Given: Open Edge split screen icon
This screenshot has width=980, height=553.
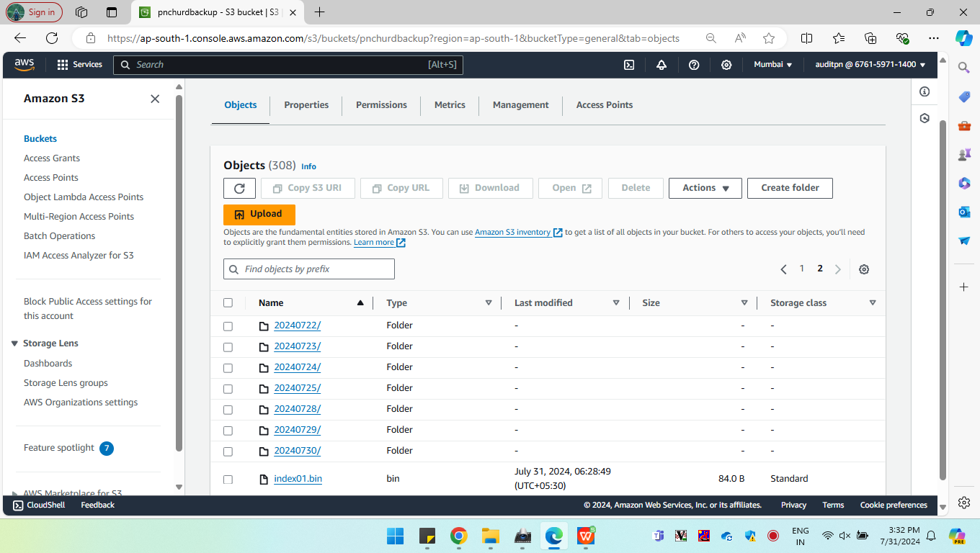Looking at the screenshot, I should point(807,38).
